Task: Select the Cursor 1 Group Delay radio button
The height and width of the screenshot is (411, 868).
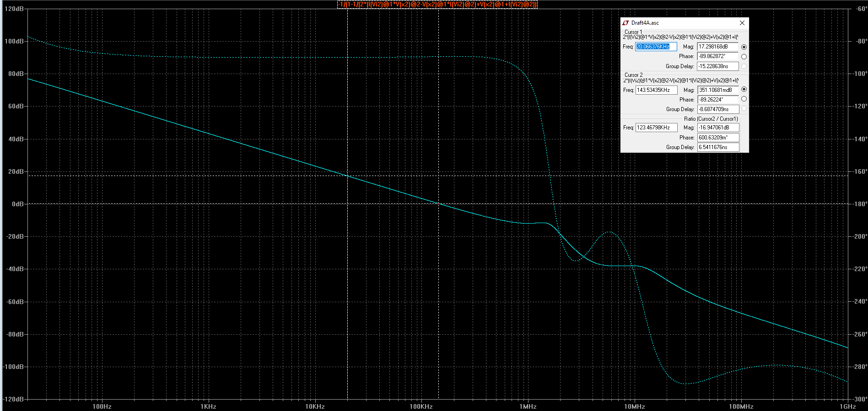Action: coord(744,66)
